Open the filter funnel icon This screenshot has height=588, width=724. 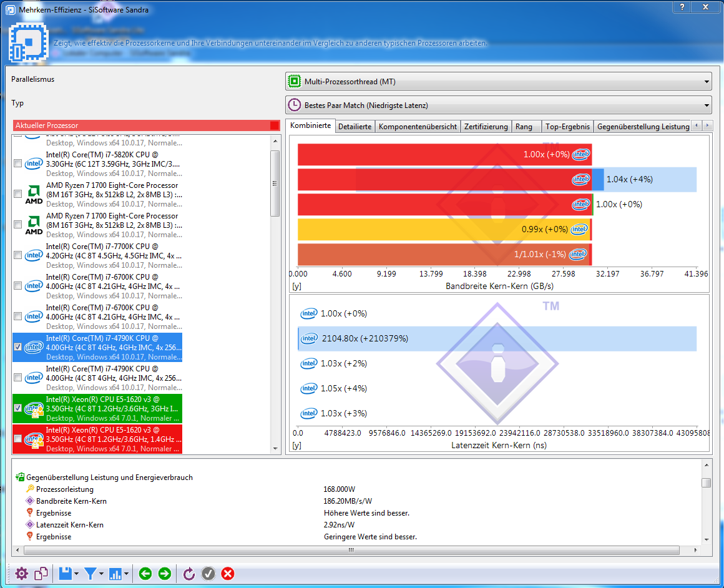click(90, 574)
